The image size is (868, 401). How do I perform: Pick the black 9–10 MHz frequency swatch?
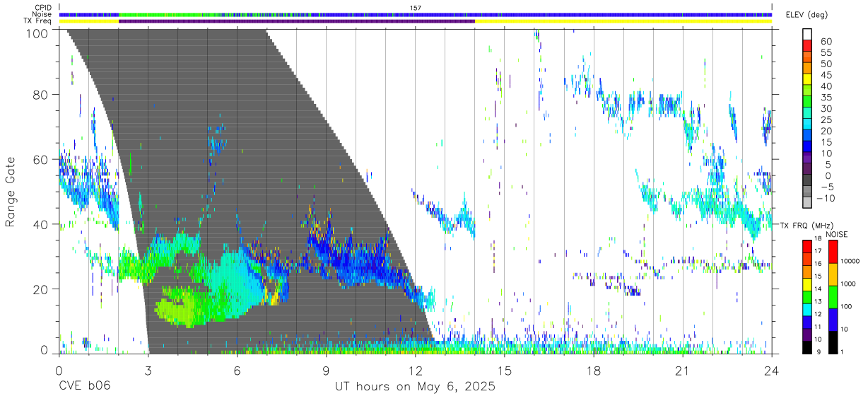pos(807,347)
